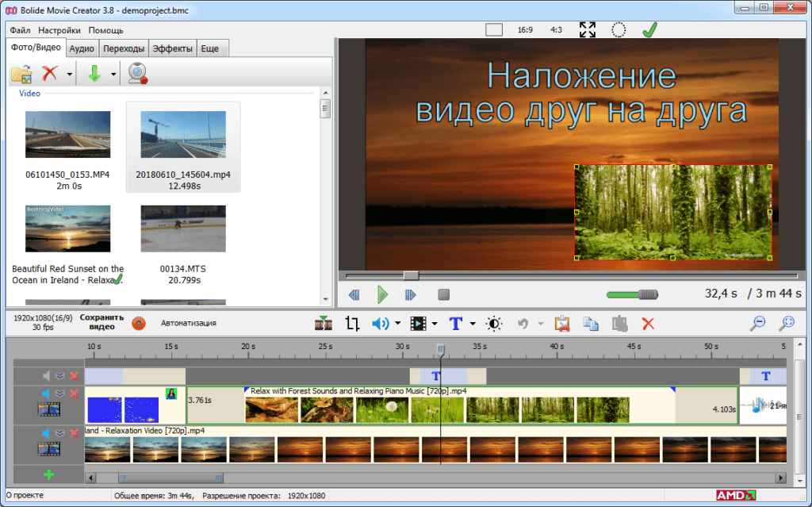Open the dropdown next to the red delete X
The height and width of the screenshot is (507, 812).
70,75
